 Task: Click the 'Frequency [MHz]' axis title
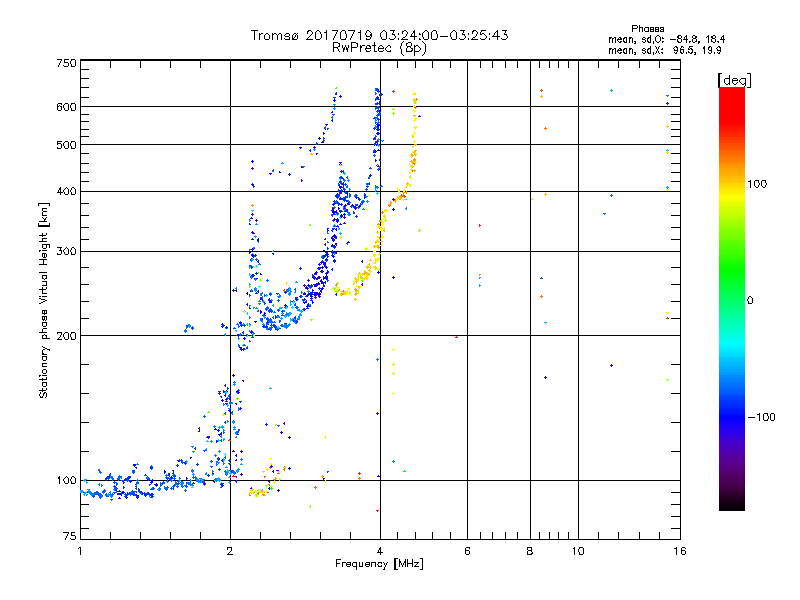(379, 564)
